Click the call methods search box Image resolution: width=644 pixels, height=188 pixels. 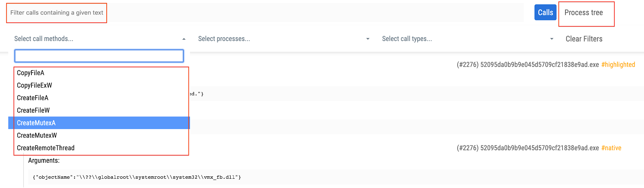coord(99,56)
